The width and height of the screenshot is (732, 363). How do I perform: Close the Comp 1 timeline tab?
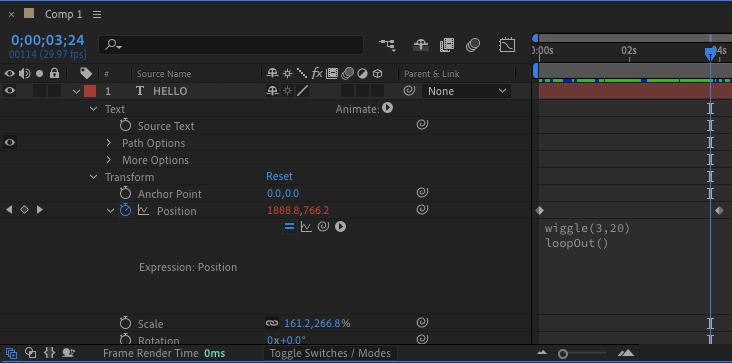tap(11, 14)
